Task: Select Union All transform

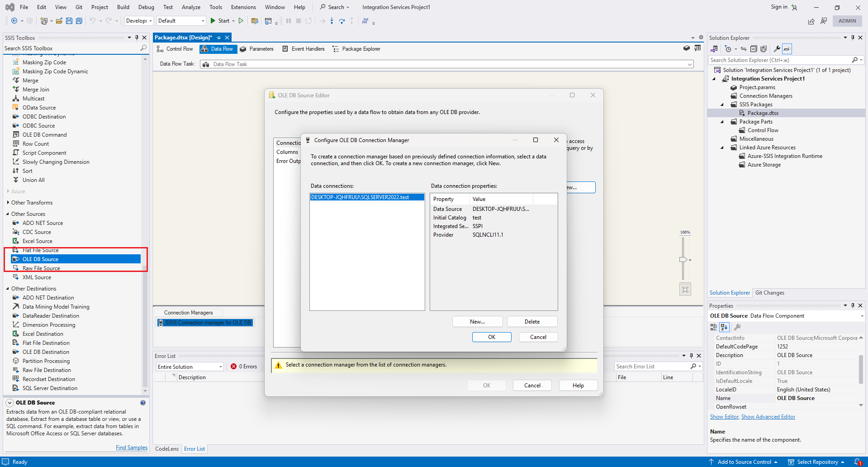Action: pos(33,180)
